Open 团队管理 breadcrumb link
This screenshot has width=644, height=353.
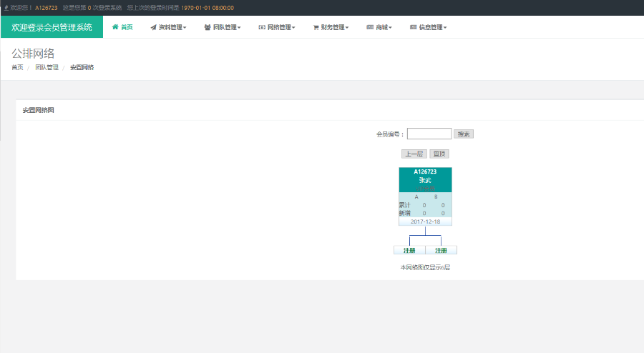tap(47, 67)
